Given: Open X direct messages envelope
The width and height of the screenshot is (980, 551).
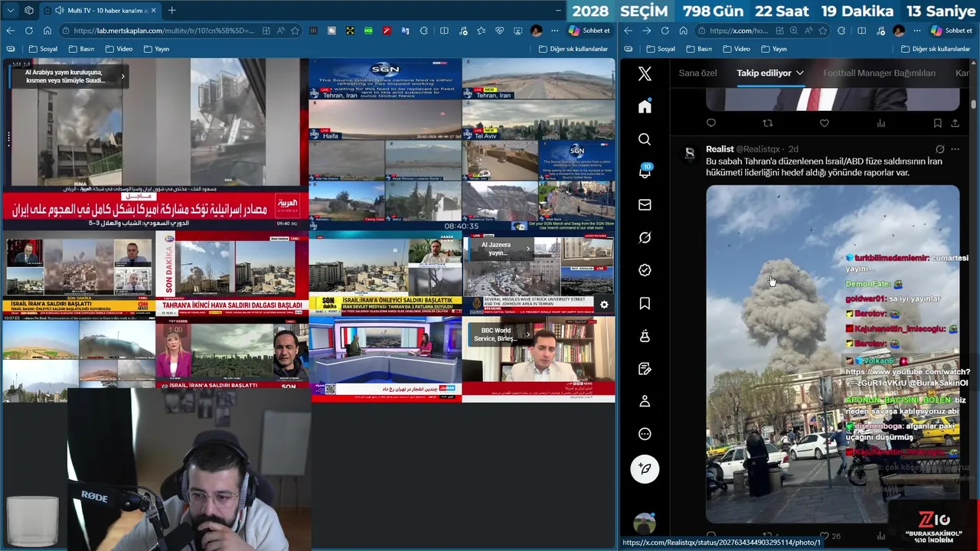Looking at the screenshot, I should click(645, 205).
